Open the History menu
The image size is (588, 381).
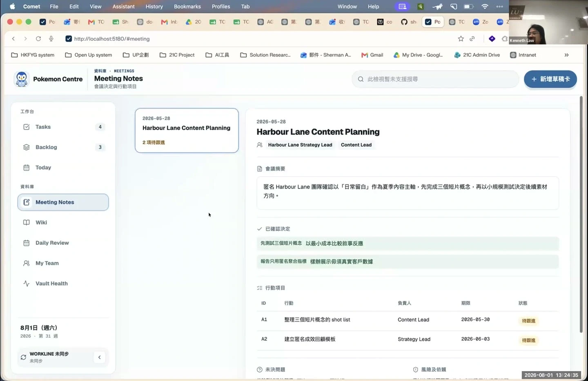[x=154, y=7]
